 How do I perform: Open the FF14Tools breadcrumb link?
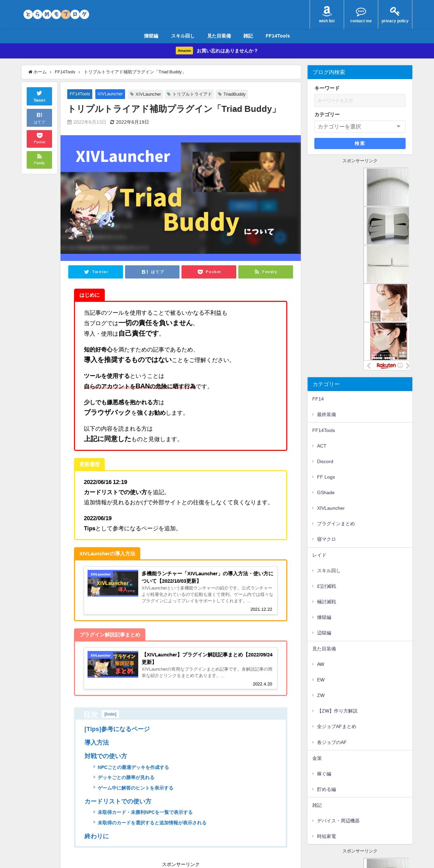(x=65, y=72)
